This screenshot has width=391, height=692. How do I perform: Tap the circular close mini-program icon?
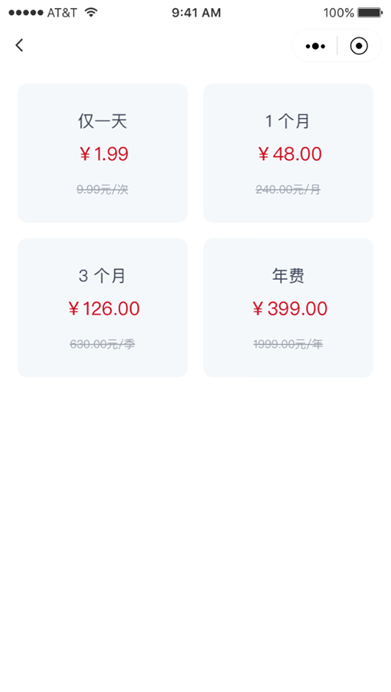click(359, 46)
